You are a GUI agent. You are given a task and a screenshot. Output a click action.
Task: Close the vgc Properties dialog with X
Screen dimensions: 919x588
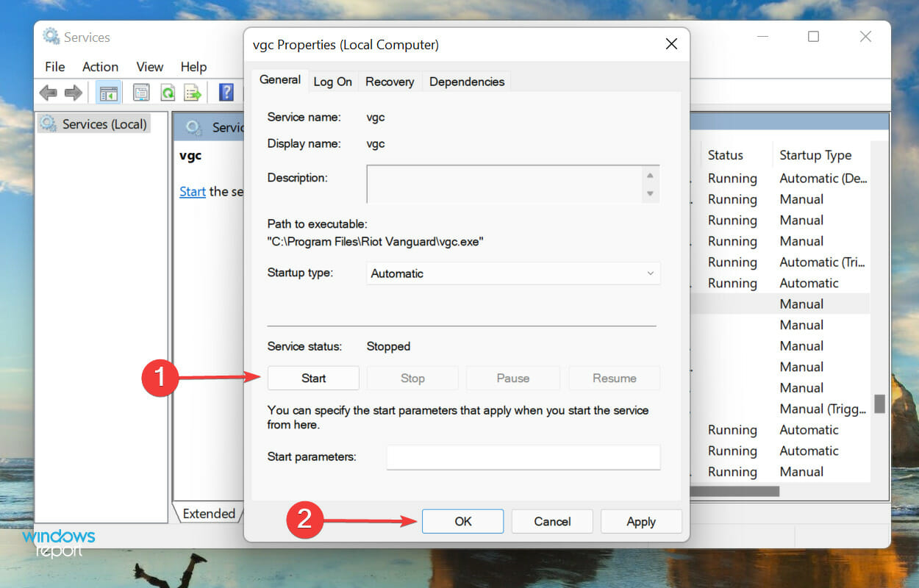click(x=671, y=44)
